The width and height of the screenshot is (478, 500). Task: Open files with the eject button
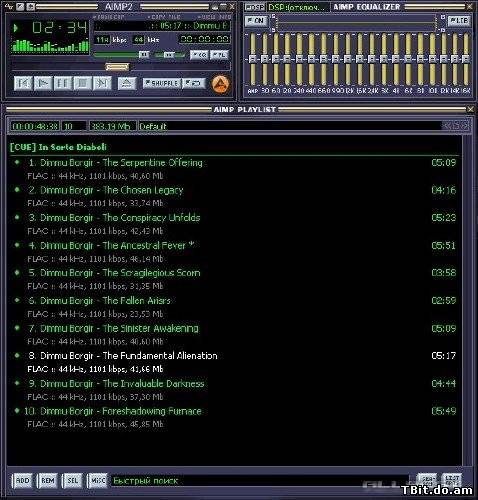[127, 83]
